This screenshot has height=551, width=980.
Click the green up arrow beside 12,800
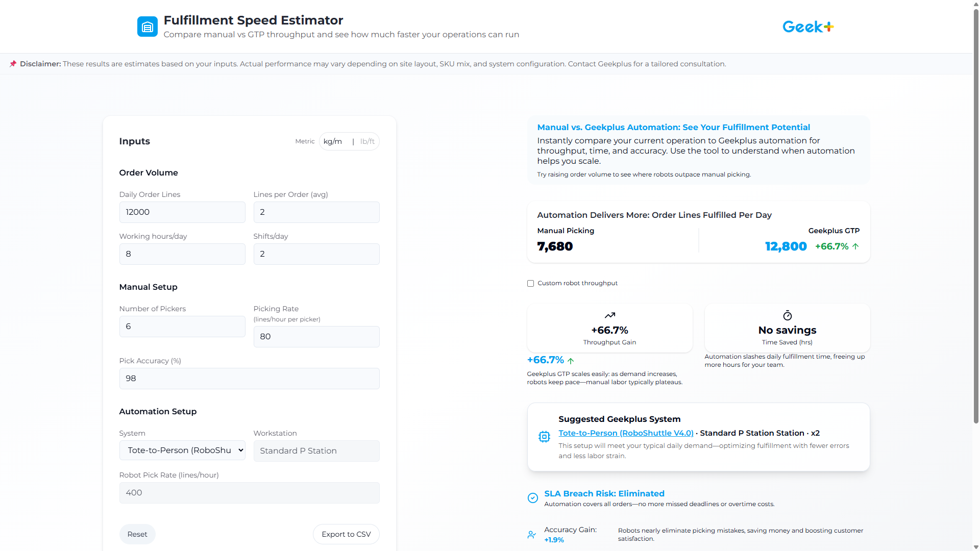[x=856, y=246]
